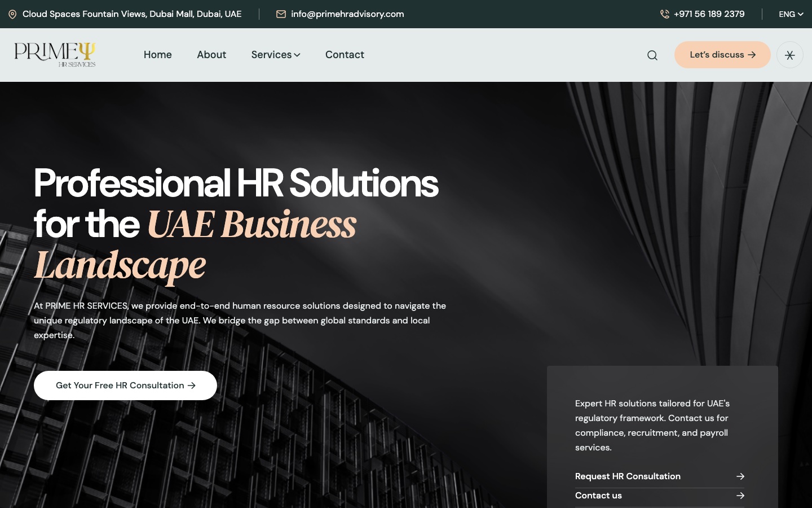Open the Contact menu item
The width and height of the screenshot is (812, 508).
pyautogui.click(x=345, y=55)
